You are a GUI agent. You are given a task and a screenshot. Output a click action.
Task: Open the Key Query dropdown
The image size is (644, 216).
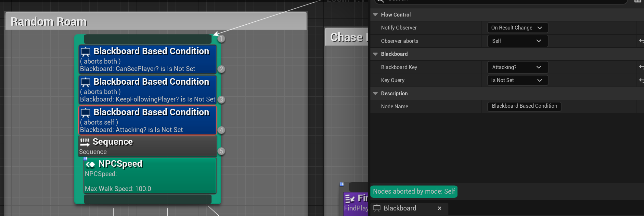[x=517, y=80]
